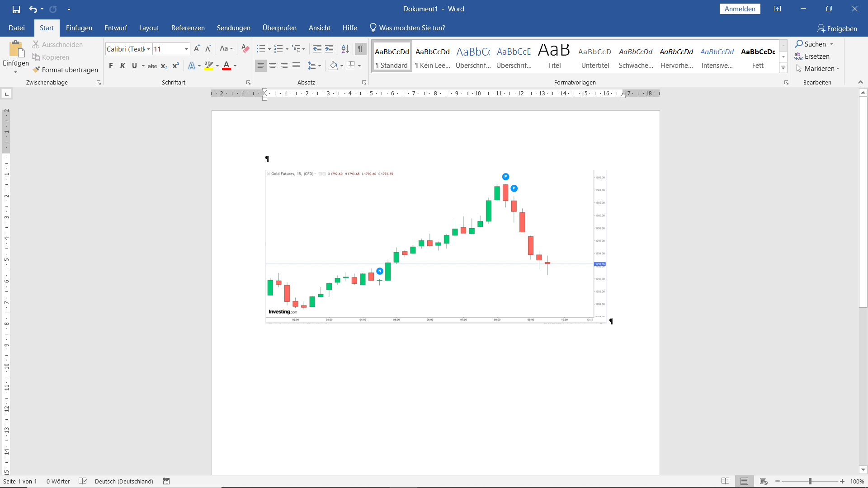Click the Save icon in title bar
The height and width of the screenshot is (488, 868).
point(16,9)
